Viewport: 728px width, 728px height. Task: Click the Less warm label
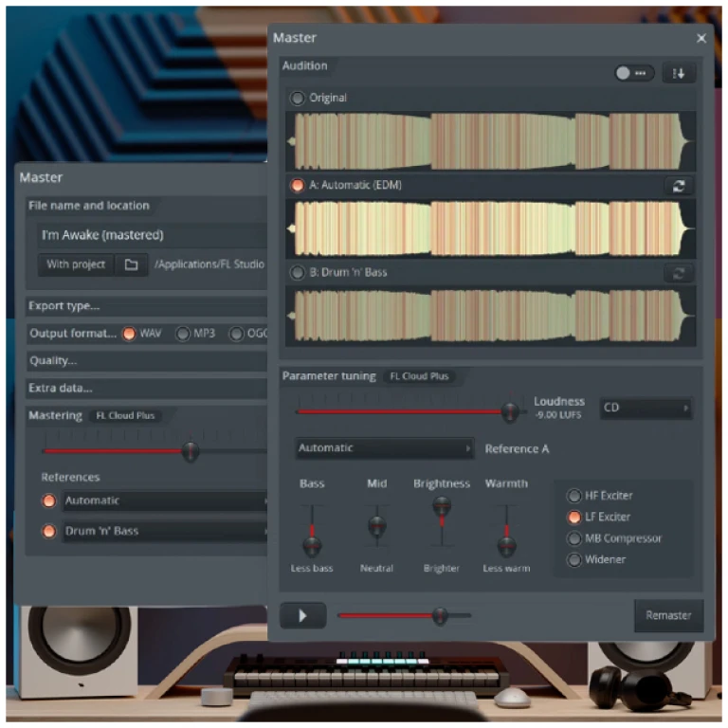tap(506, 569)
